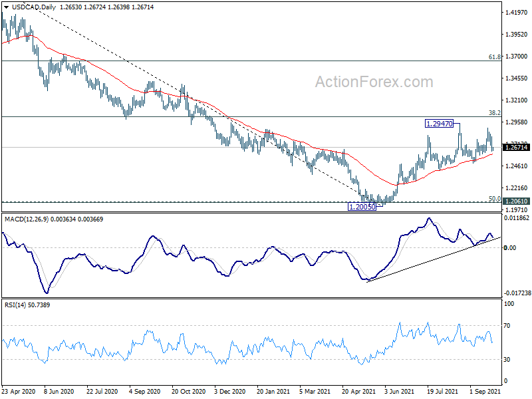Click the 1.41970 value on the price axis
Viewport: 532px width, 399px height.
(516, 13)
